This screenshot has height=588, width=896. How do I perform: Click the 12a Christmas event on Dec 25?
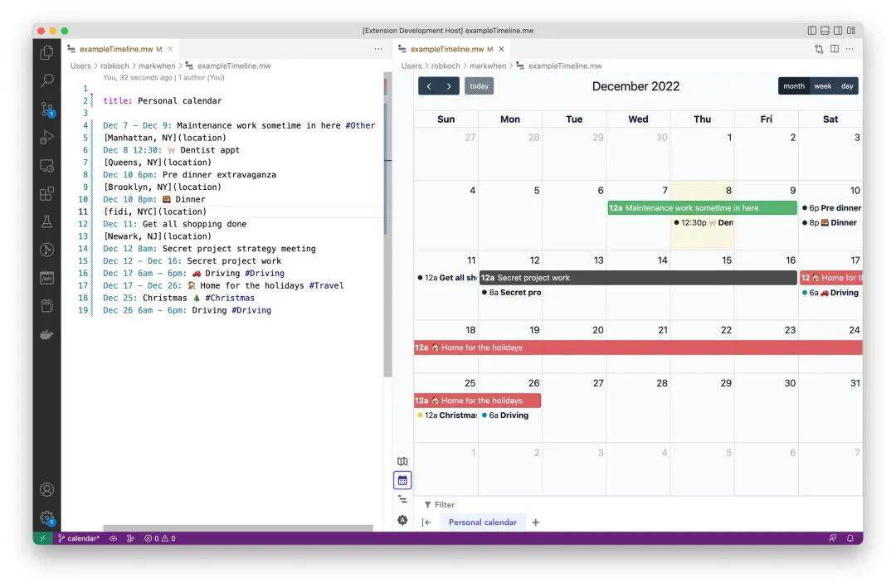tap(446, 415)
